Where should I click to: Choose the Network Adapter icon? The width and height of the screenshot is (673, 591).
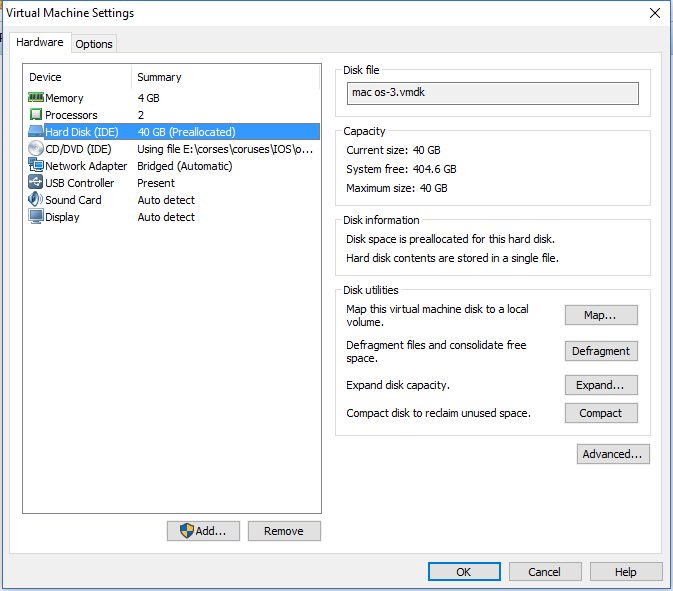point(36,165)
